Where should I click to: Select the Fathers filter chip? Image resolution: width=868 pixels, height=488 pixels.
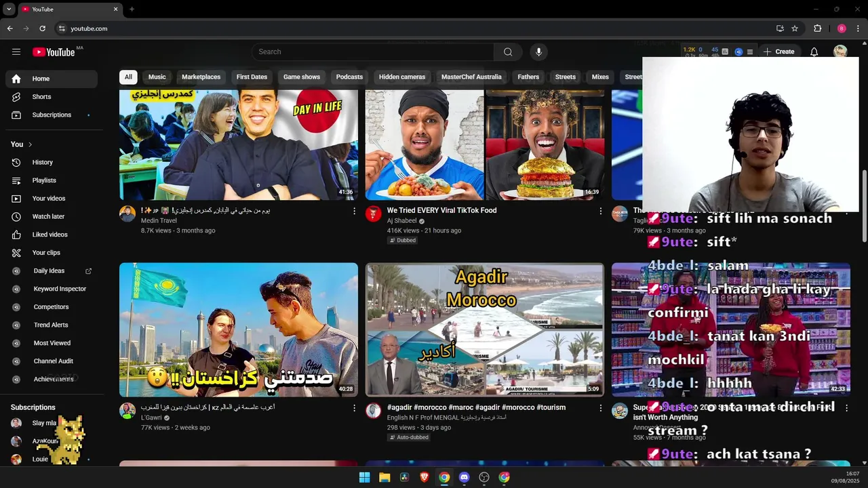(x=528, y=77)
